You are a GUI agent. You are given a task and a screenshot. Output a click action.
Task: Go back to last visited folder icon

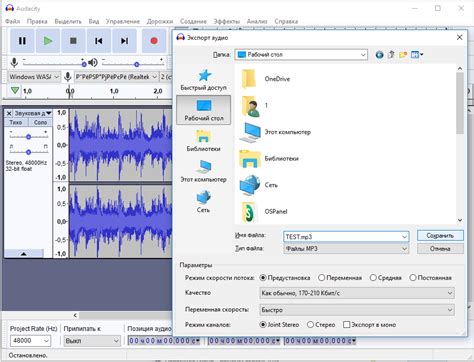point(379,55)
